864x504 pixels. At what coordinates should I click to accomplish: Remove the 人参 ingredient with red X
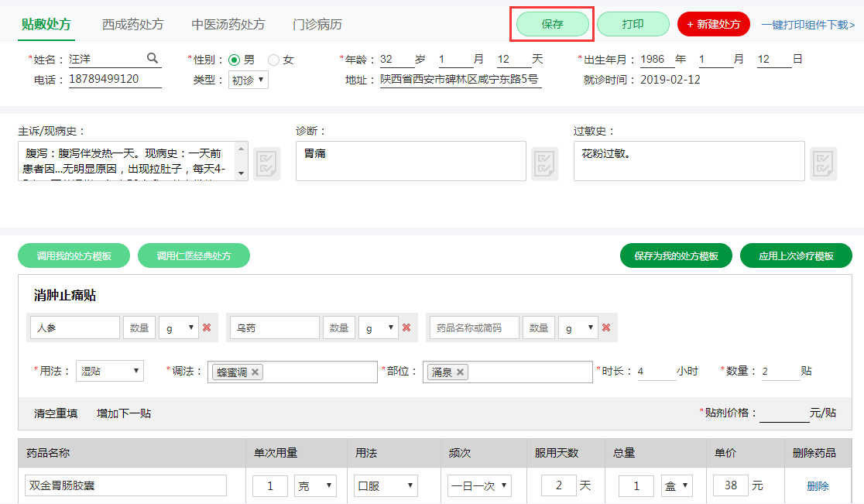(207, 327)
